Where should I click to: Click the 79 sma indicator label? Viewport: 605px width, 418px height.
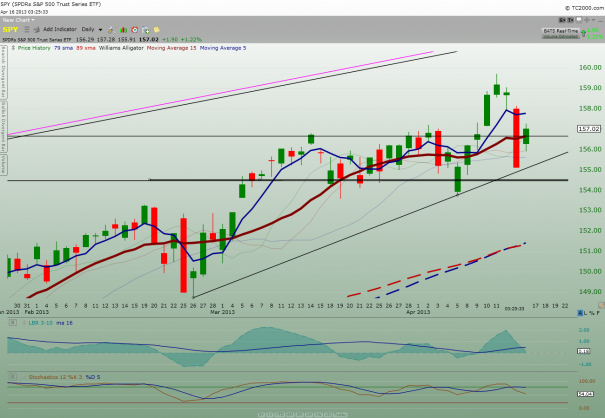point(63,48)
